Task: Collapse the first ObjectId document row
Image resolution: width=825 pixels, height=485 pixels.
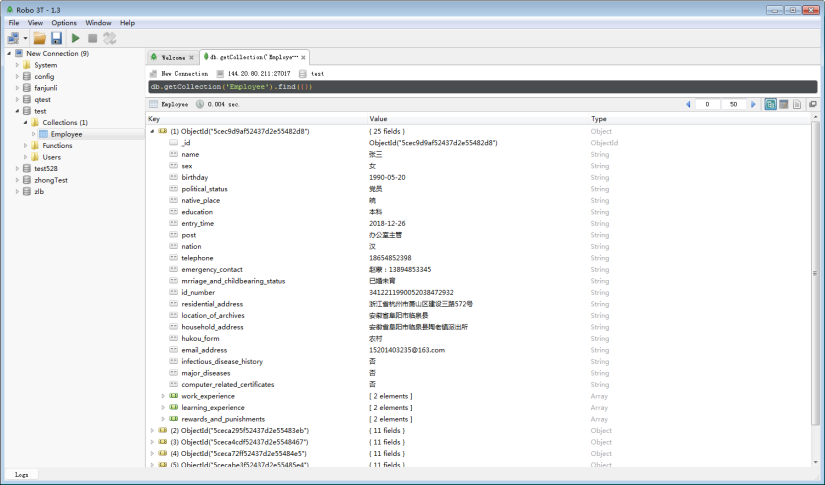Action: [152, 131]
